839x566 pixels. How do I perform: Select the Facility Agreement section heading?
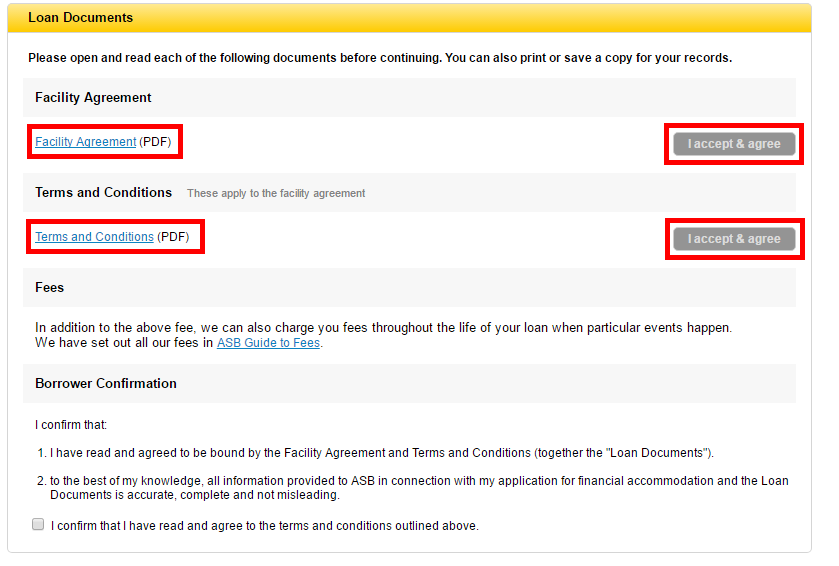click(93, 98)
